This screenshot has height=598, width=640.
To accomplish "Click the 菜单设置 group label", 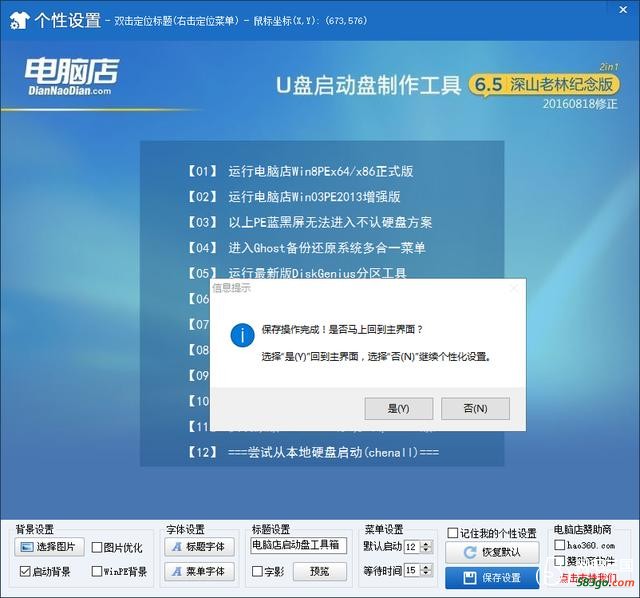I will [x=384, y=529].
